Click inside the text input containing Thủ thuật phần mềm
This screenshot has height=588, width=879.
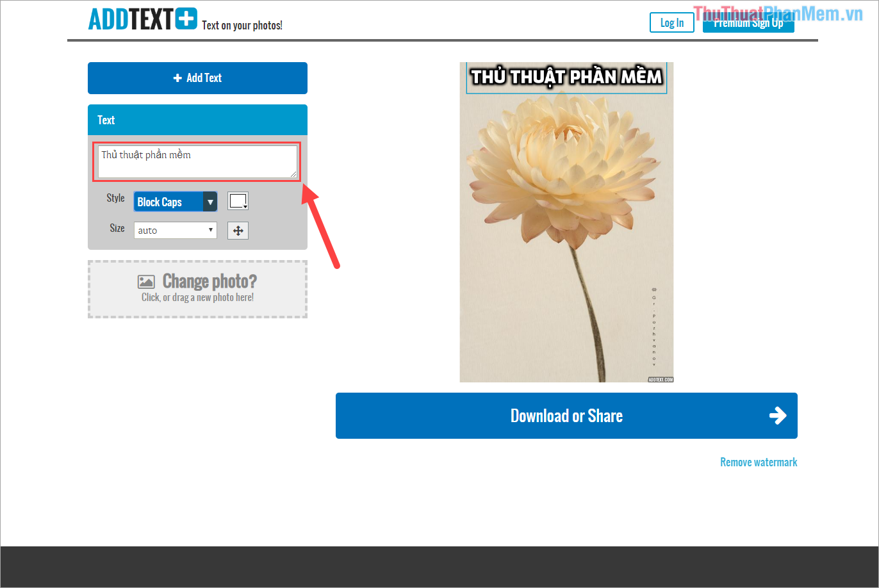tap(196, 161)
